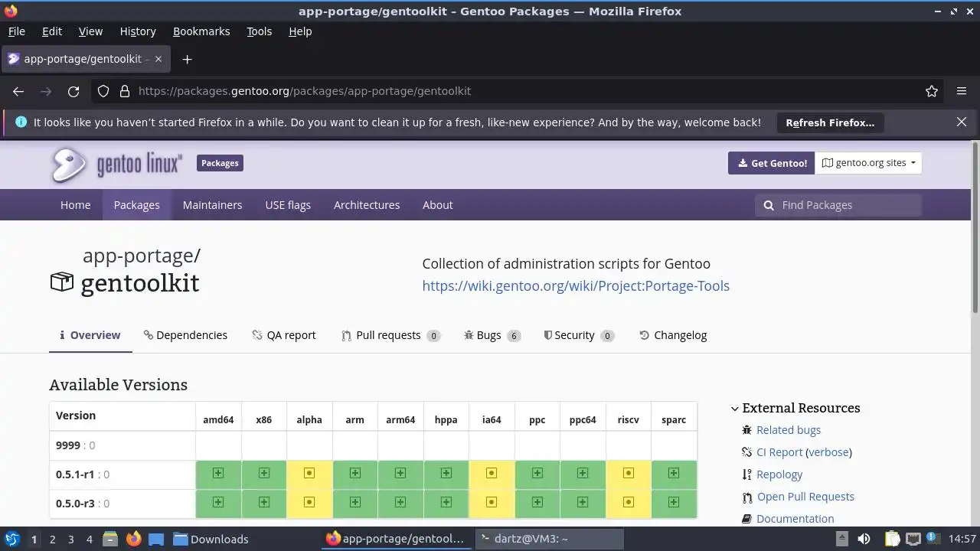Open the File menu
Viewport: 980px width, 551px height.
pos(17,31)
